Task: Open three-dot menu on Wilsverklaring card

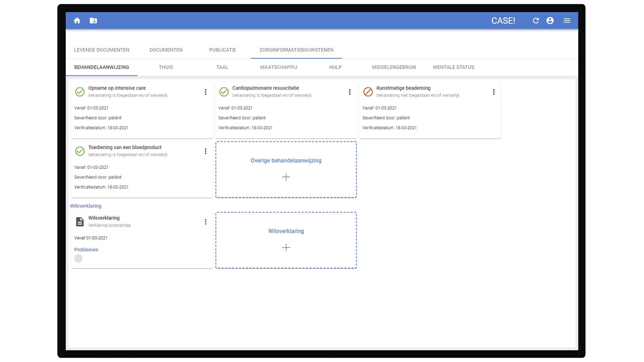Action: pos(206,222)
